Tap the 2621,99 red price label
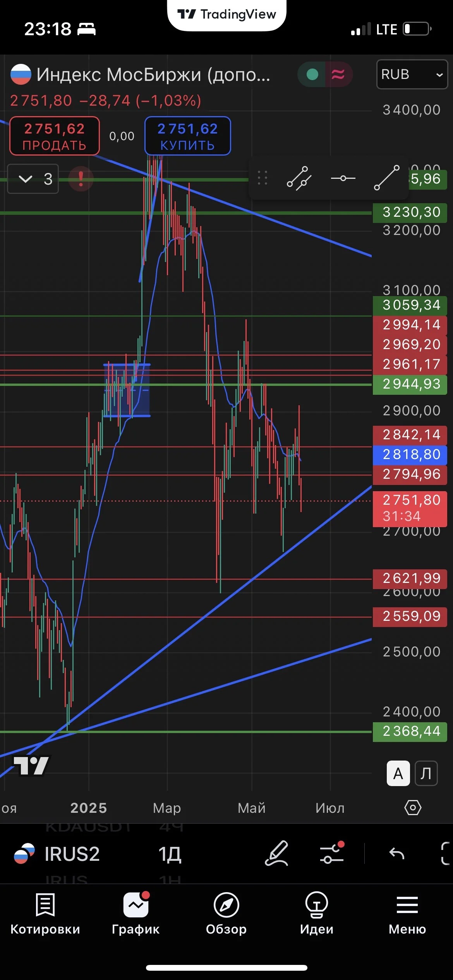The width and height of the screenshot is (453, 980). click(x=410, y=579)
